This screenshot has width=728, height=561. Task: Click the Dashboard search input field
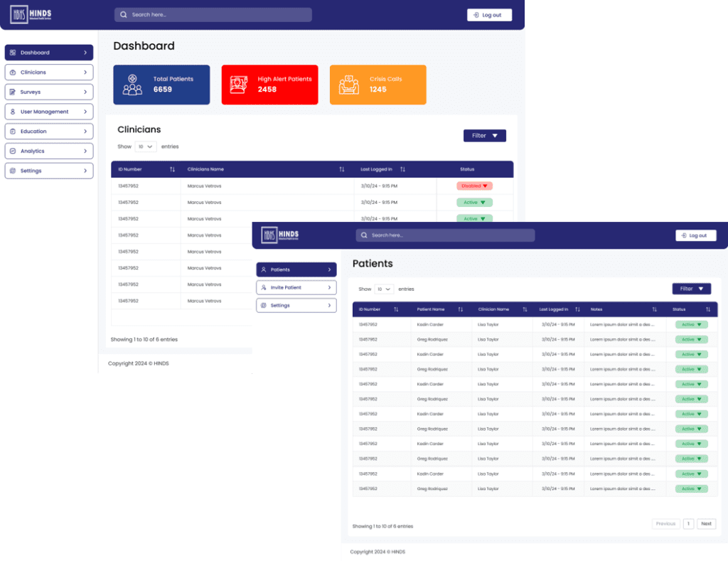tap(213, 15)
